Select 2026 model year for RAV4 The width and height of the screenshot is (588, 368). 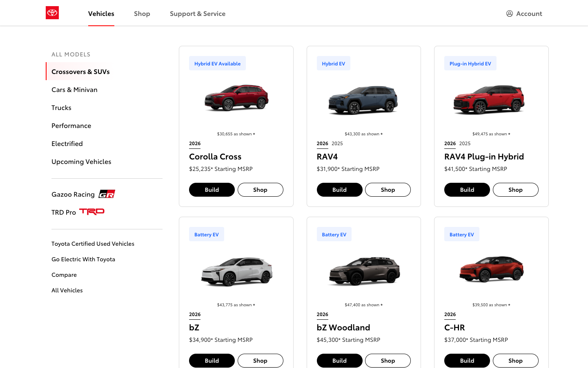coord(323,144)
